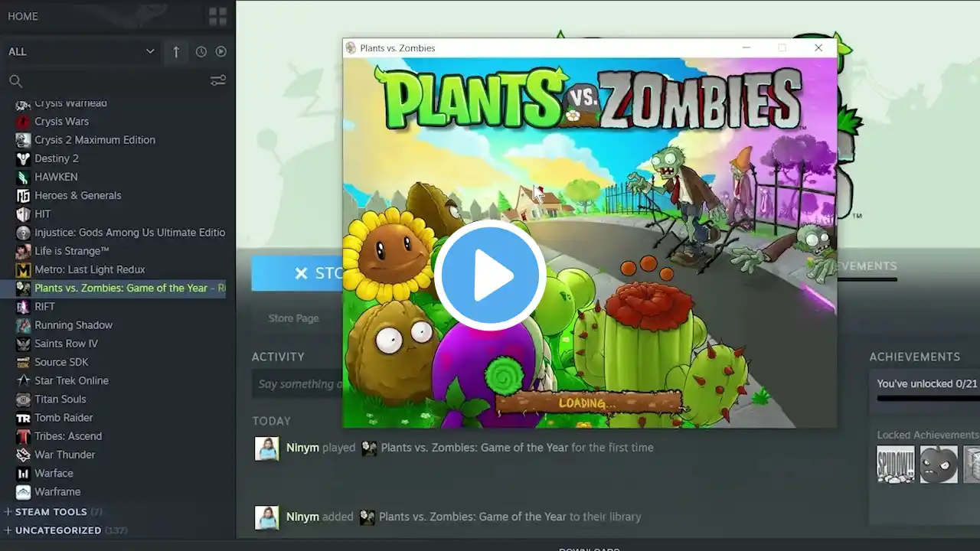Toggle the ready-to-play filter icon
This screenshot has height=551, width=980.
click(221, 51)
